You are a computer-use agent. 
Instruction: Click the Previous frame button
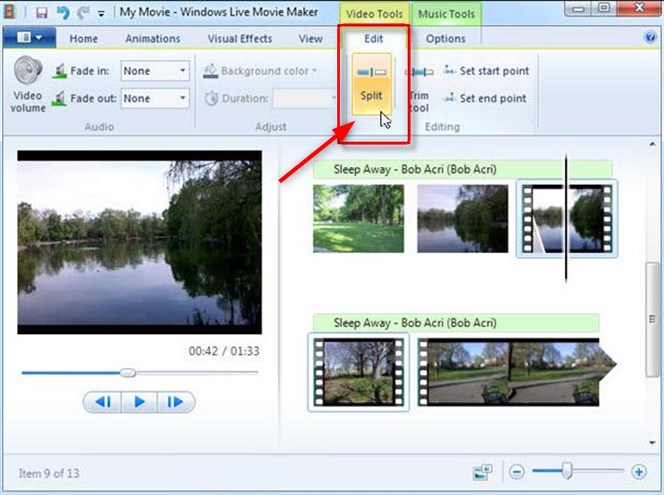click(102, 401)
